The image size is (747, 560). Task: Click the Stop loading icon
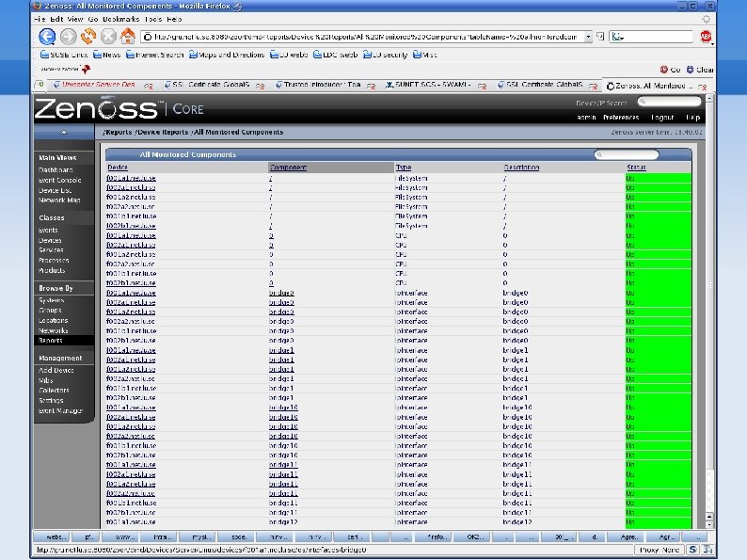pyautogui.click(x=108, y=37)
